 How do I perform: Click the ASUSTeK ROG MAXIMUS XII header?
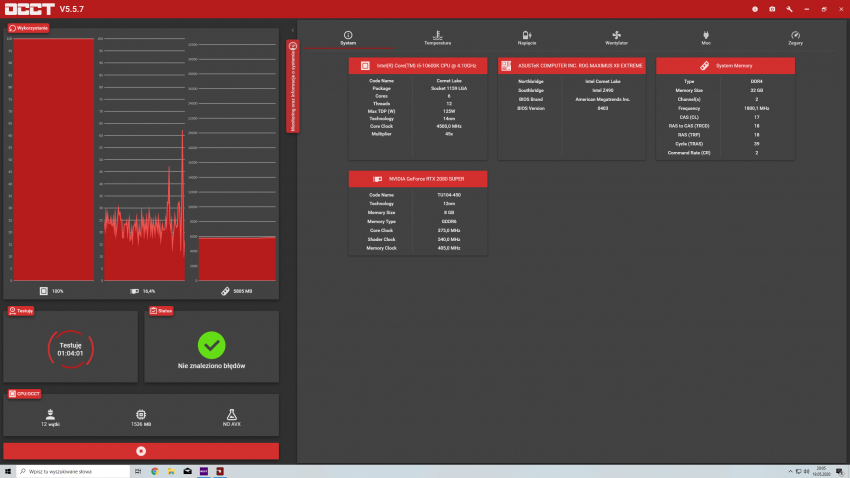coord(572,66)
